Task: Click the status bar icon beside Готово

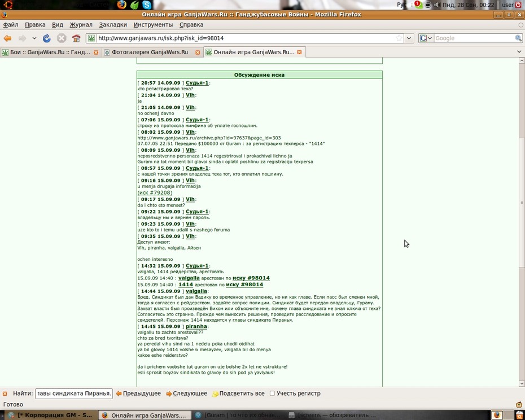Action: pyautogui.click(x=519, y=405)
